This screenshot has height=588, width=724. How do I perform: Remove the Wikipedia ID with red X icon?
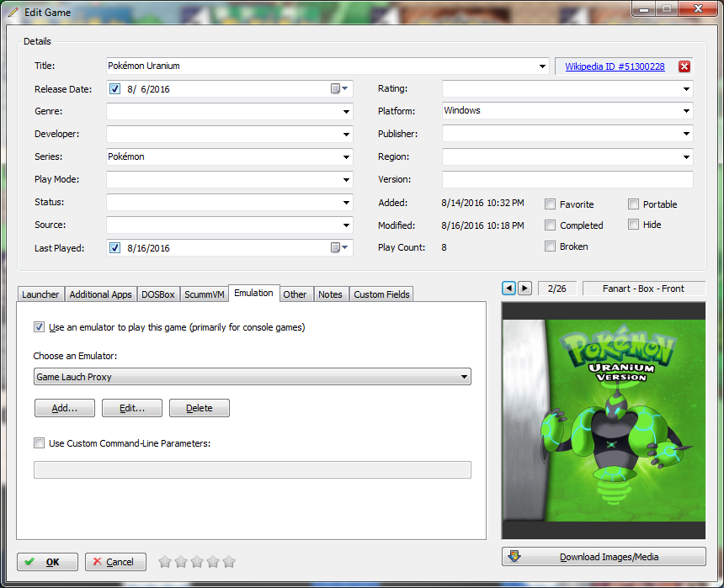point(684,66)
